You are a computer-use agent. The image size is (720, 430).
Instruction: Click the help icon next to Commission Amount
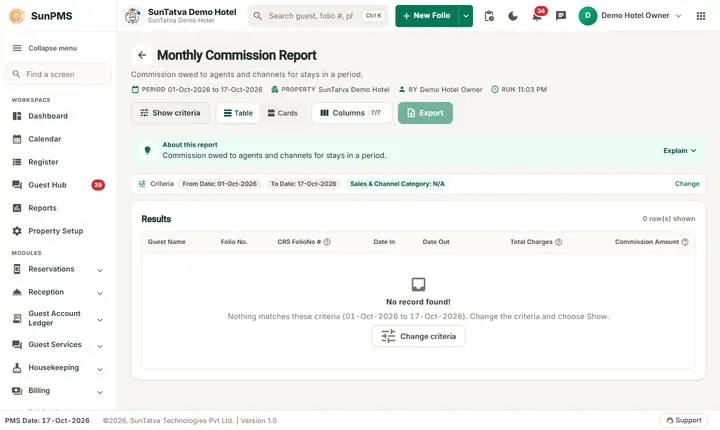[x=685, y=242]
